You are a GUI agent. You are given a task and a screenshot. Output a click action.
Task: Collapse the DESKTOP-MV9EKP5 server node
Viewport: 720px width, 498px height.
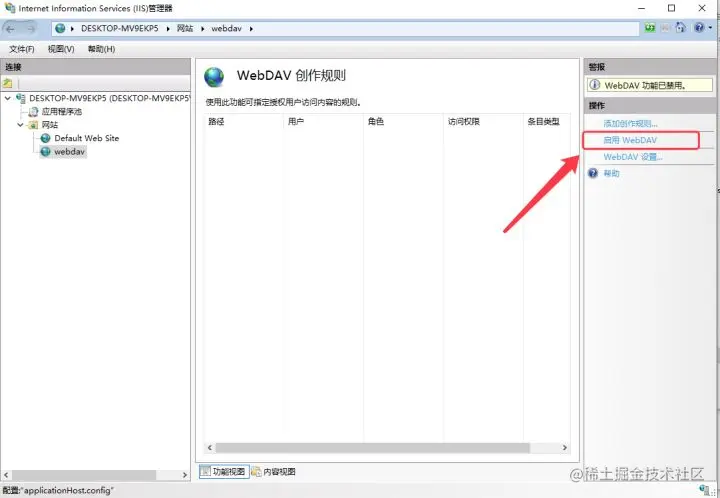click(8, 98)
